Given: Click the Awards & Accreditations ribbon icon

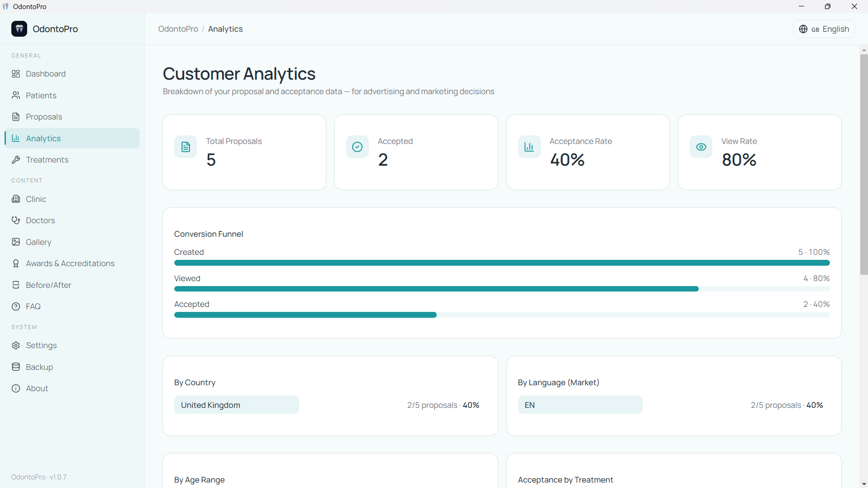Looking at the screenshot, I should (16, 263).
